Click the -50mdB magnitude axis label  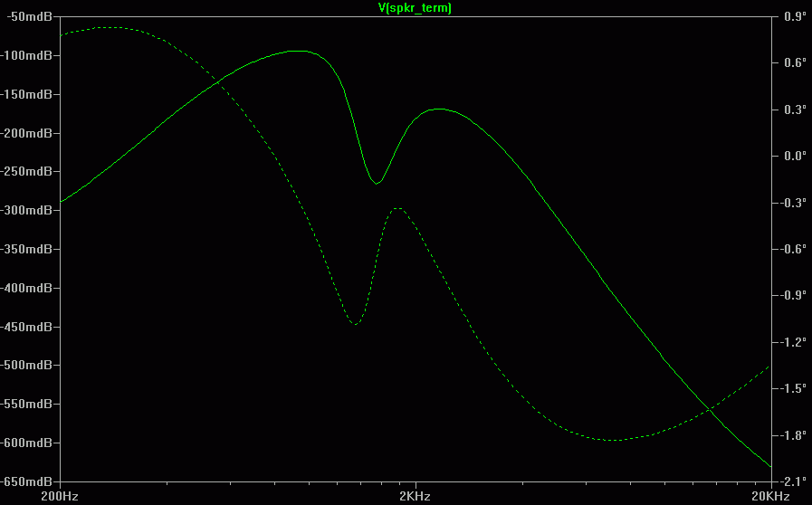coord(30,16)
